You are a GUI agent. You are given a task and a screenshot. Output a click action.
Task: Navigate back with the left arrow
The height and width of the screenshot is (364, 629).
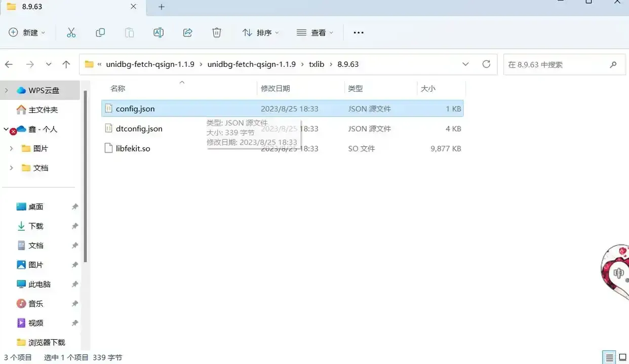pyautogui.click(x=9, y=64)
